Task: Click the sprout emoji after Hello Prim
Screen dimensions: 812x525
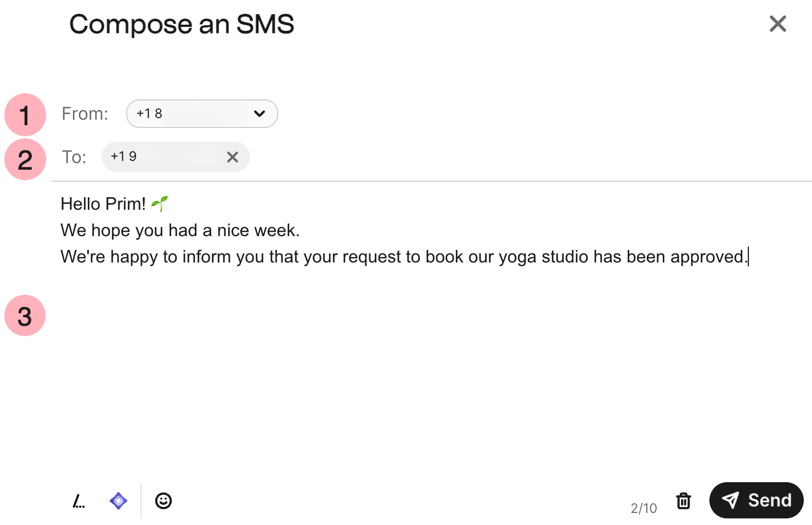Action: [x=159, y=203]
